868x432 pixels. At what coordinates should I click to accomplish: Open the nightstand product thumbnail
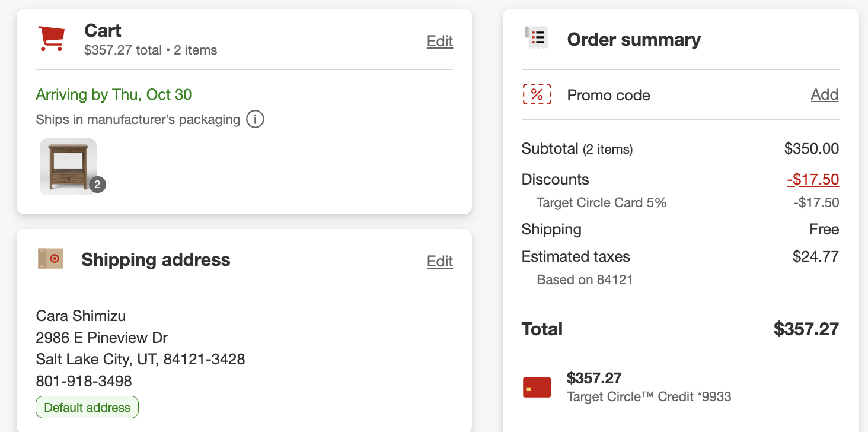coord(68,166)
